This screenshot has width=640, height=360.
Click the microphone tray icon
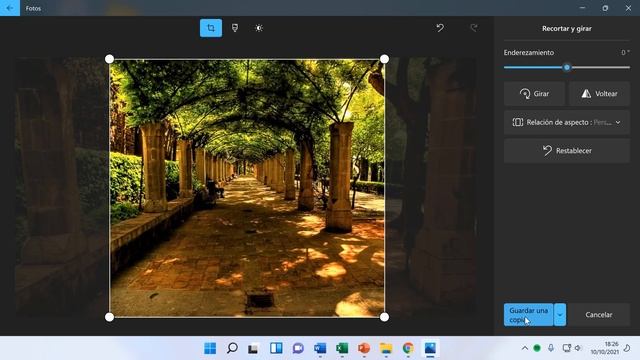click(551, 348)
